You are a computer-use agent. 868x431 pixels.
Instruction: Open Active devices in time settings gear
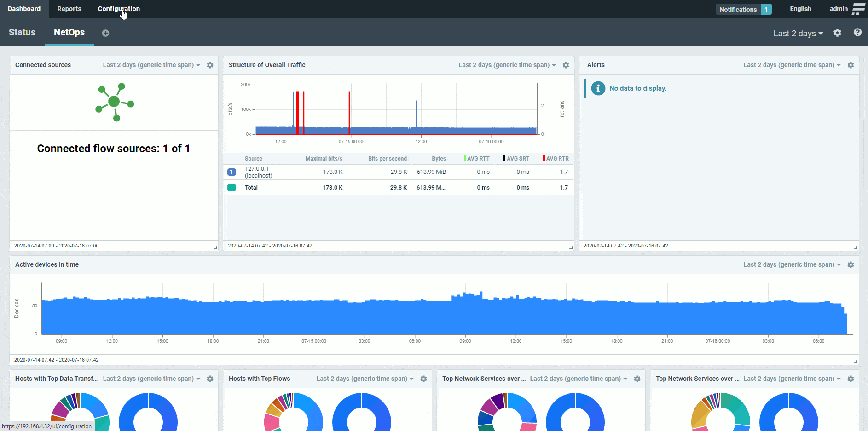(851, 265)
